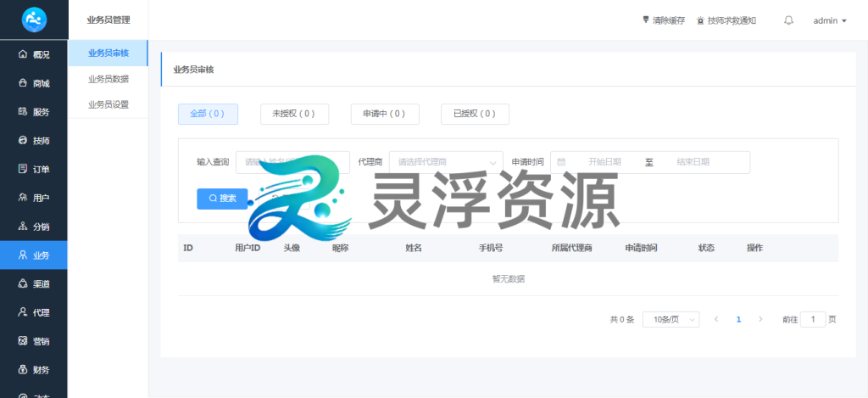Focus the 前往 page number input

point(813,319)
